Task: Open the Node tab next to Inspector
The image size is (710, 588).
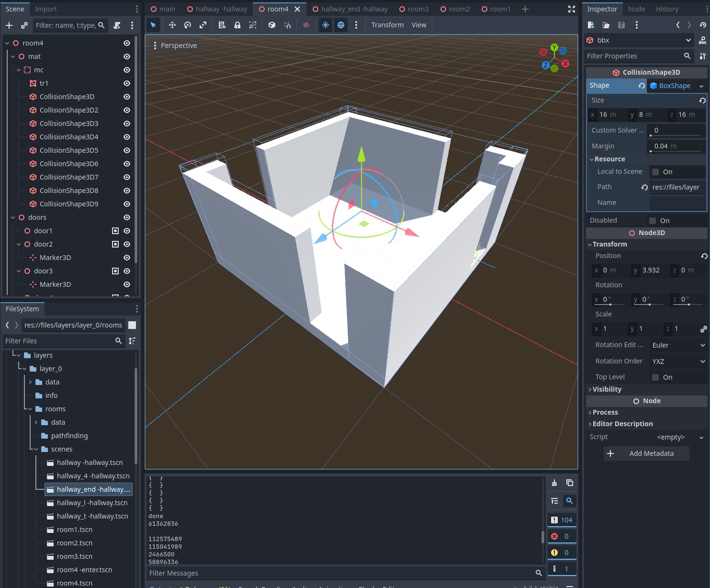Action: [636, 9]
